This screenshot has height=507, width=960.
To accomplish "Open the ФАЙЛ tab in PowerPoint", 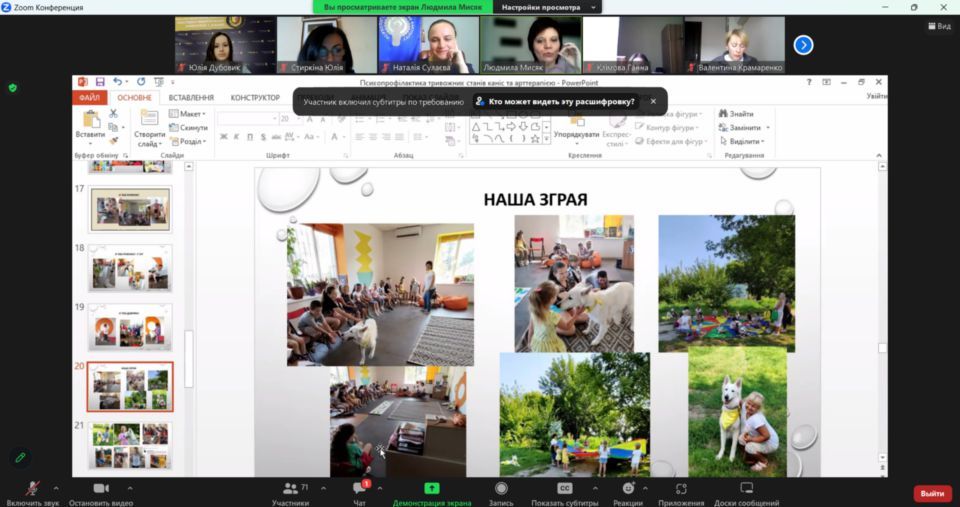I will (89, 98).
